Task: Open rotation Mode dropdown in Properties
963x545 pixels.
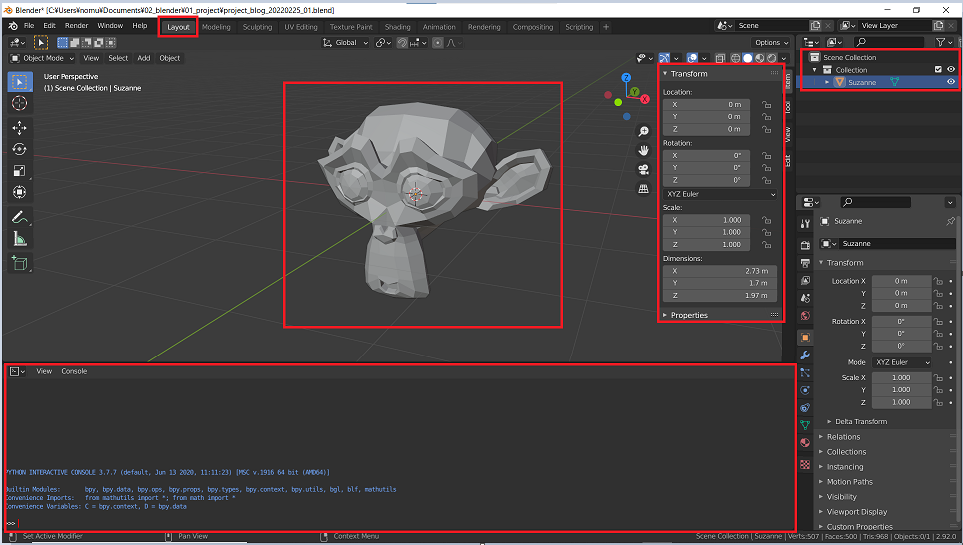Action: 902,362
